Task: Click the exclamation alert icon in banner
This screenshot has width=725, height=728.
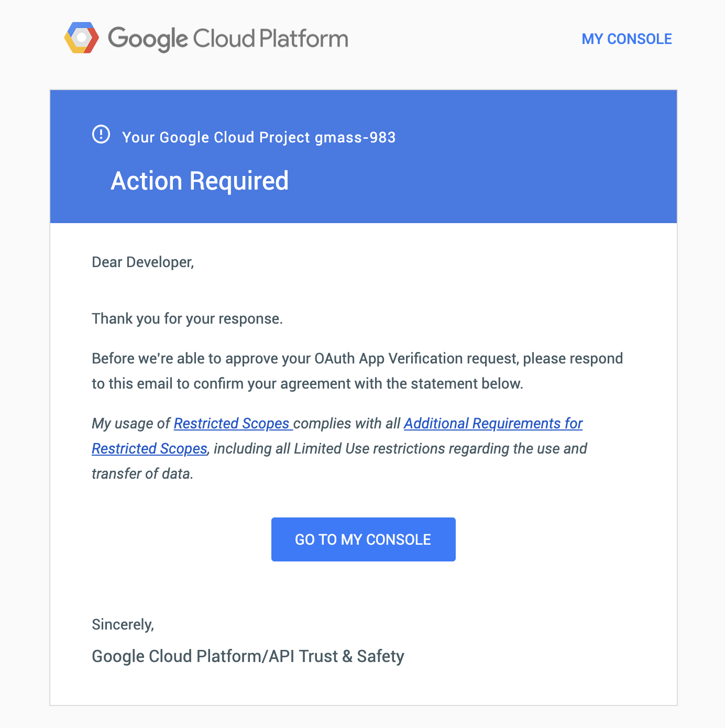Action: [101, 135]
